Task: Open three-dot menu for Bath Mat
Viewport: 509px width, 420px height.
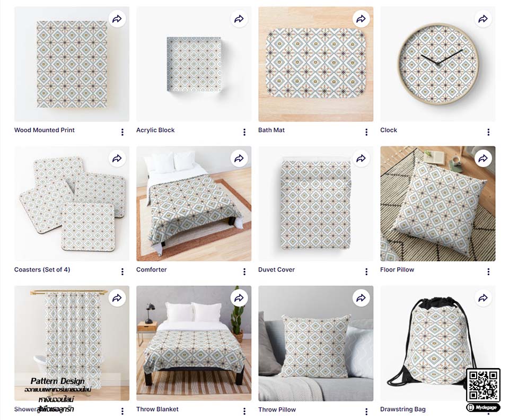Action: click(x=366, y=132)
